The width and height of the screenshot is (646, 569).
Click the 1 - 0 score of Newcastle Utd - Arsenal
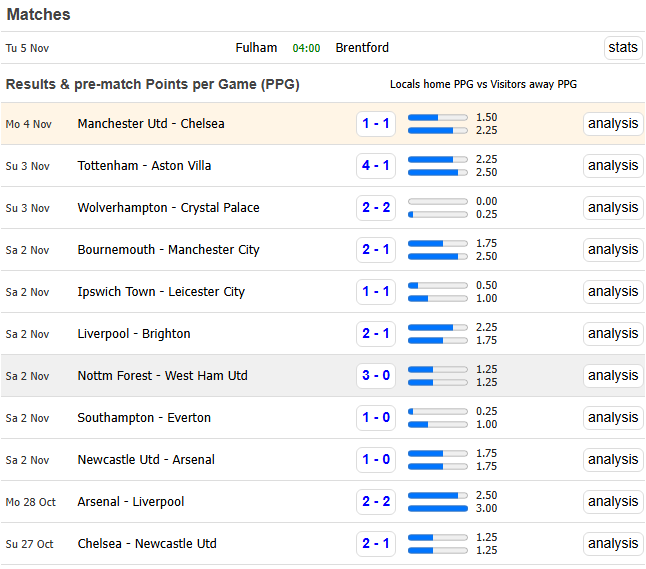pyautogui.click(x=376, y=460)
